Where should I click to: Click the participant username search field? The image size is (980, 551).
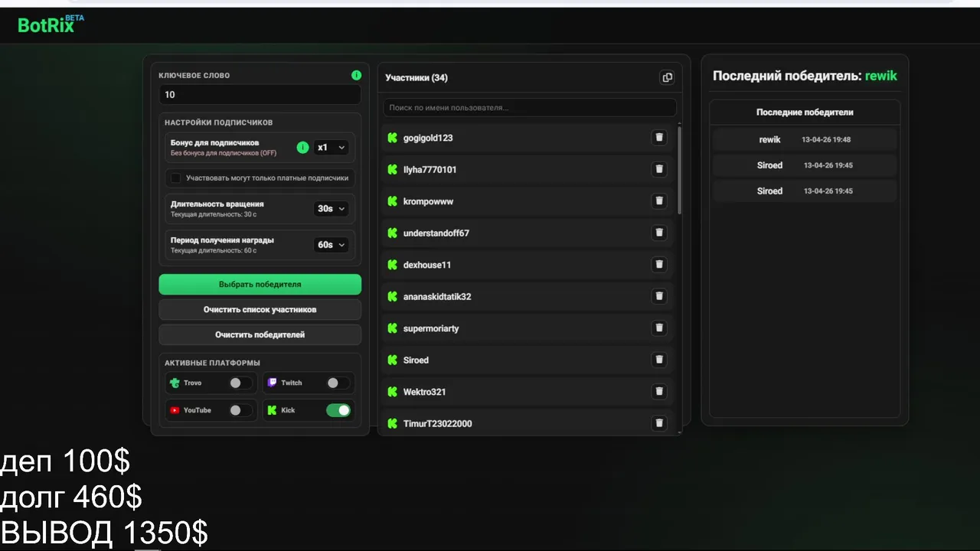tap(530, 108)
